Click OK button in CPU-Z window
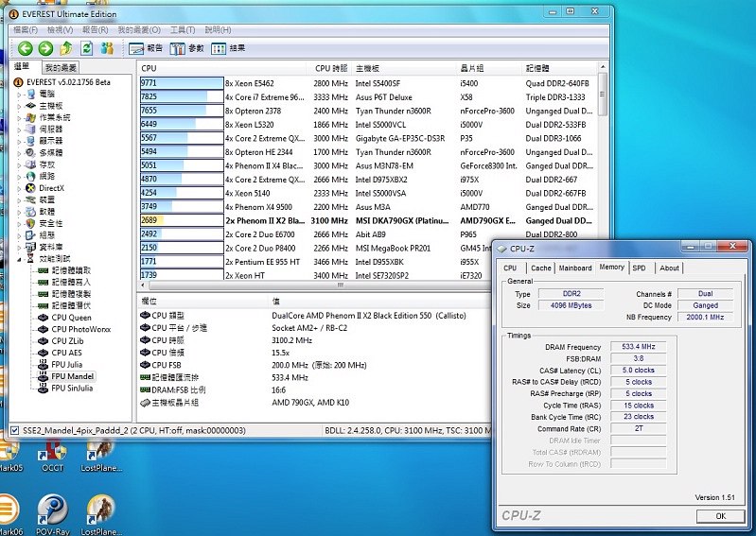The image size is (756, 536). (720, 516)
